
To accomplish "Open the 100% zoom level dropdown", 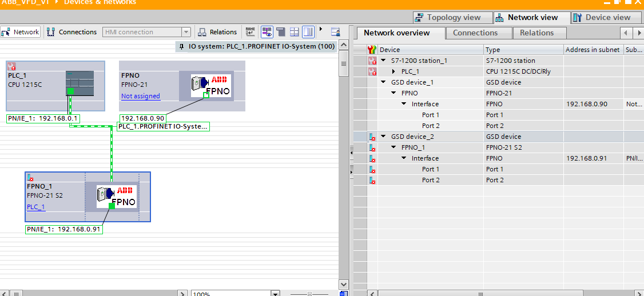I will pos(276,294).
